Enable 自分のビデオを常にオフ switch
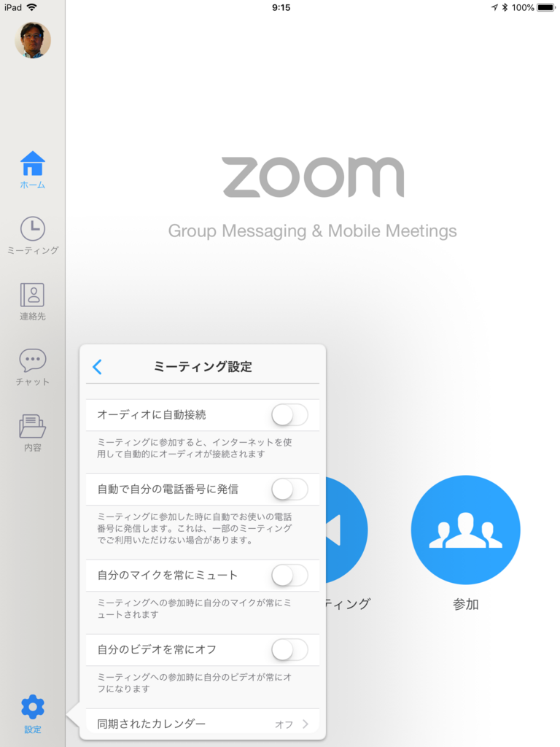This screenshot has width=560, height=747. pos(289,650)
